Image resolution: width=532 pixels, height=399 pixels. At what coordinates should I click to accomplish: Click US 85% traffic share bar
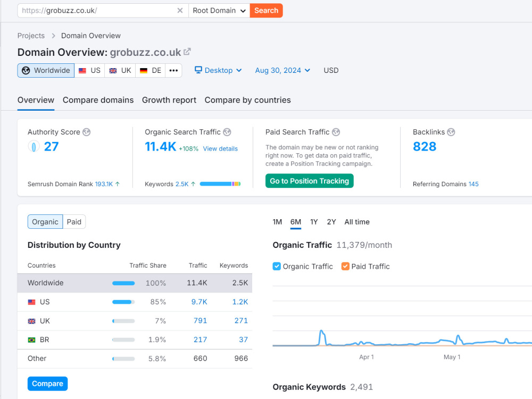click(123, 302)
